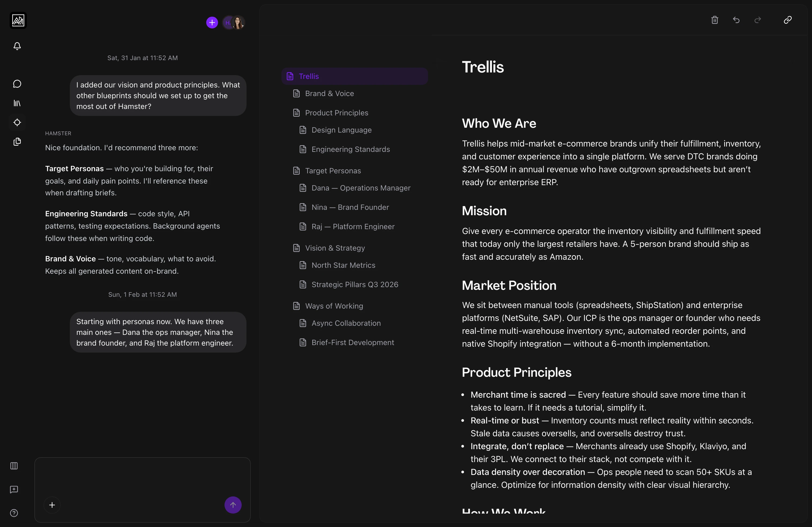Screen dimensions: 812x527
Task: Open the Target Personas tree item
Action: [x=333, y=171]
